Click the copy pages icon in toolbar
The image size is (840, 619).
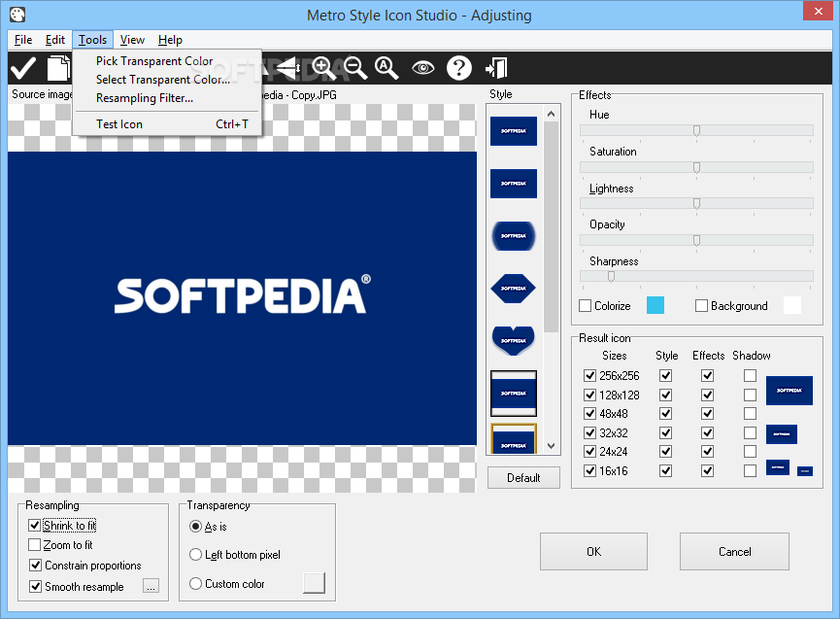58,68
